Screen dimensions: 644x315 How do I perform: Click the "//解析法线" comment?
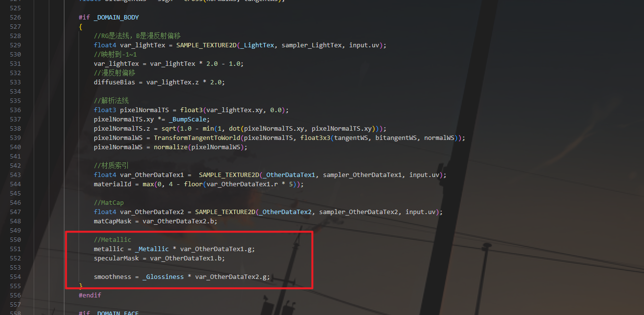point(111,100)
